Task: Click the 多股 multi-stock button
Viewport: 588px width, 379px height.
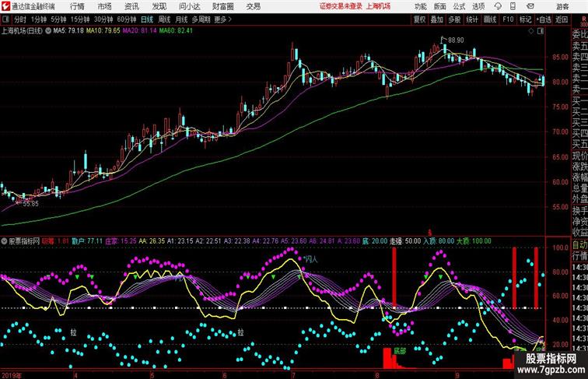Action: coord(454,19)
